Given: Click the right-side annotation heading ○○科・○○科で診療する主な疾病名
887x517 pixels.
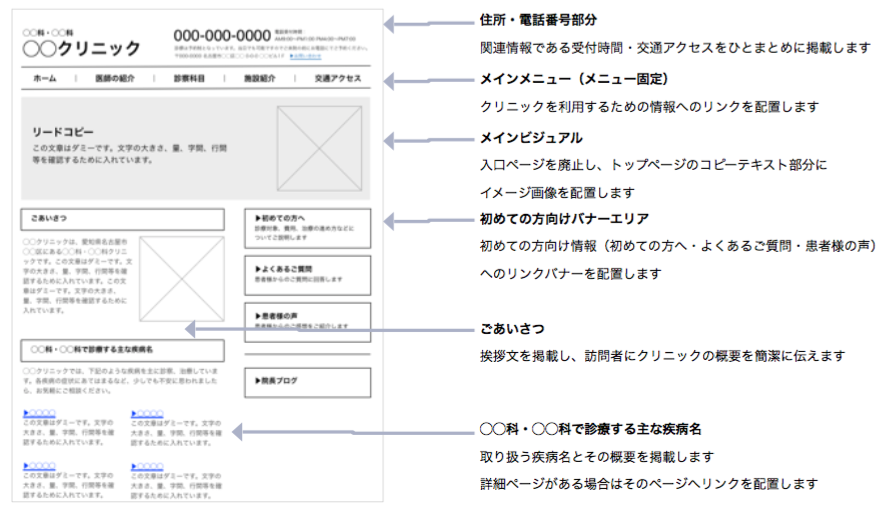Looking at the screenshot, I should (x=591, y=429).
